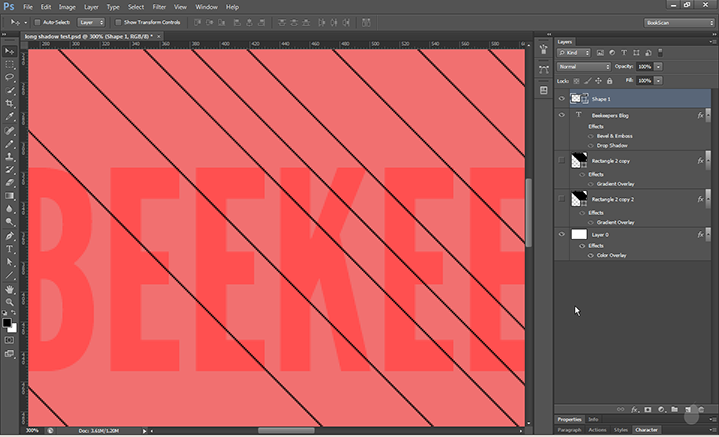Show the Rectangle 2 copy layer

coord(561,160)
